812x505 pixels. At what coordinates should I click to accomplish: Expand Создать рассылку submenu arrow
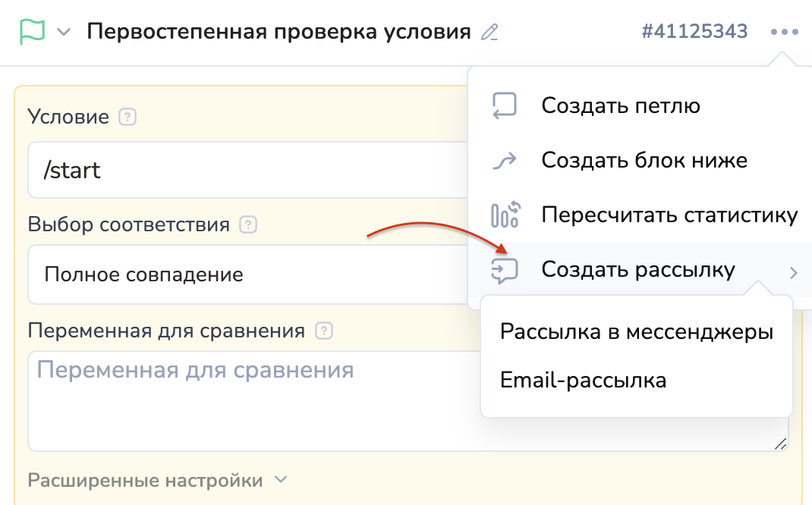tap(793, 272)
